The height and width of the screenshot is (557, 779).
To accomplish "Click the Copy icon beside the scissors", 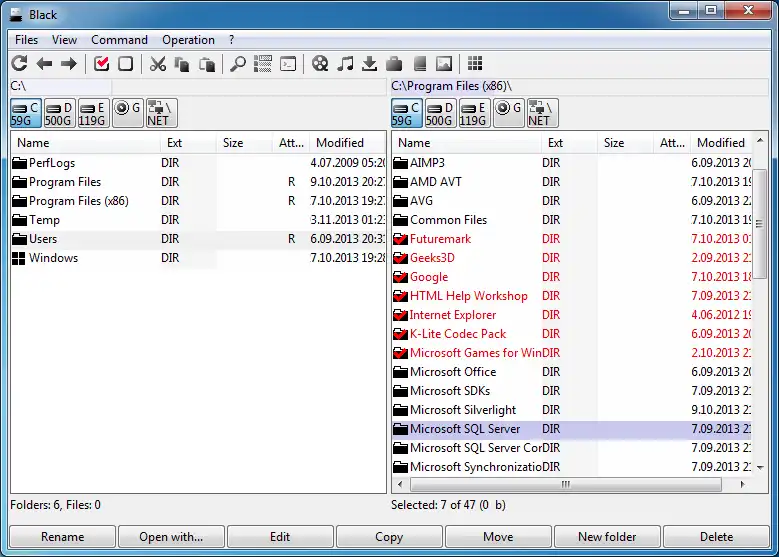I will (x=182, y=64).
